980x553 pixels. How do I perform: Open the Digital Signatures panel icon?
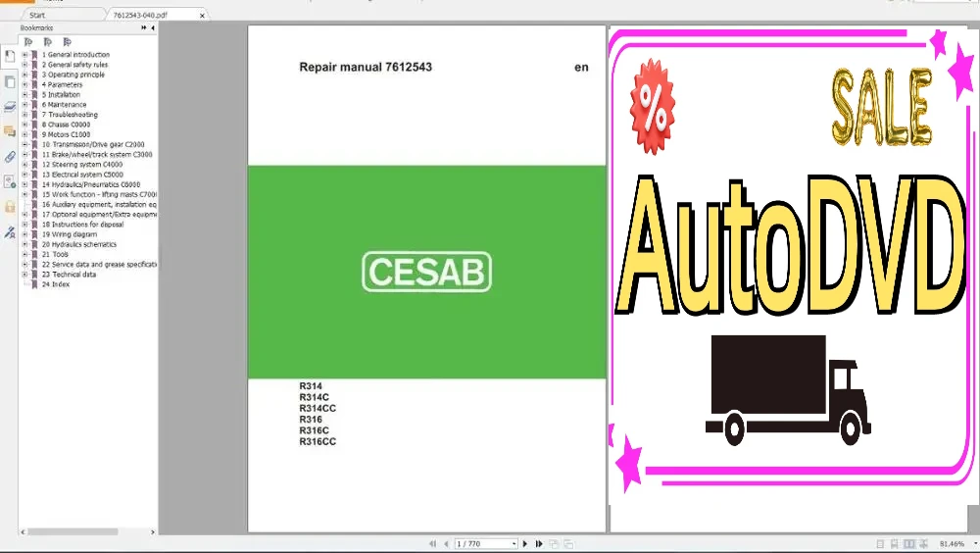[10, 182]
